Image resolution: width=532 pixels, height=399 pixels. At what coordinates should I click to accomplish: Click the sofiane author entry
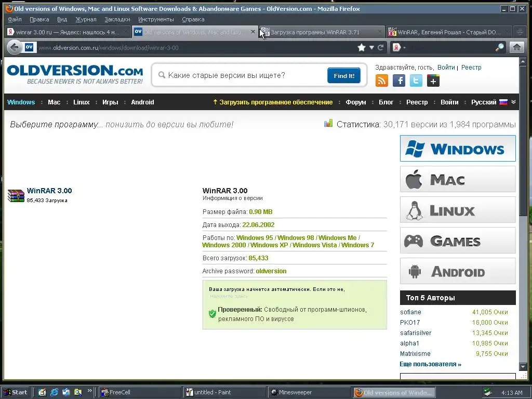410,312
